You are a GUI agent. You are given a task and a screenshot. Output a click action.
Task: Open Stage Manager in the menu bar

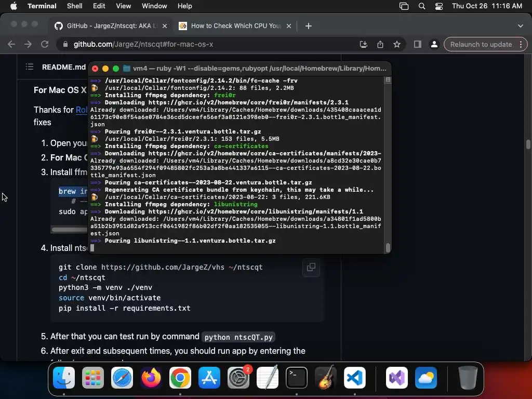pyautogui.click(x=404, y=6)
